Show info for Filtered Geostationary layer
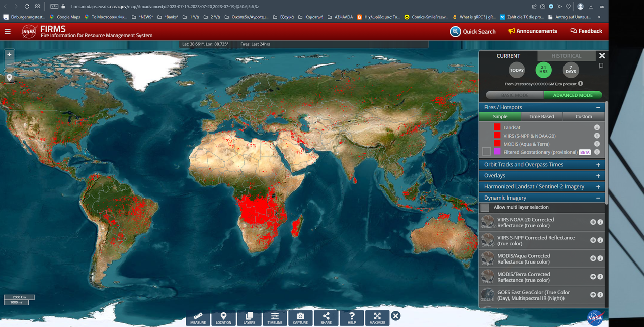 coord(597,152)
